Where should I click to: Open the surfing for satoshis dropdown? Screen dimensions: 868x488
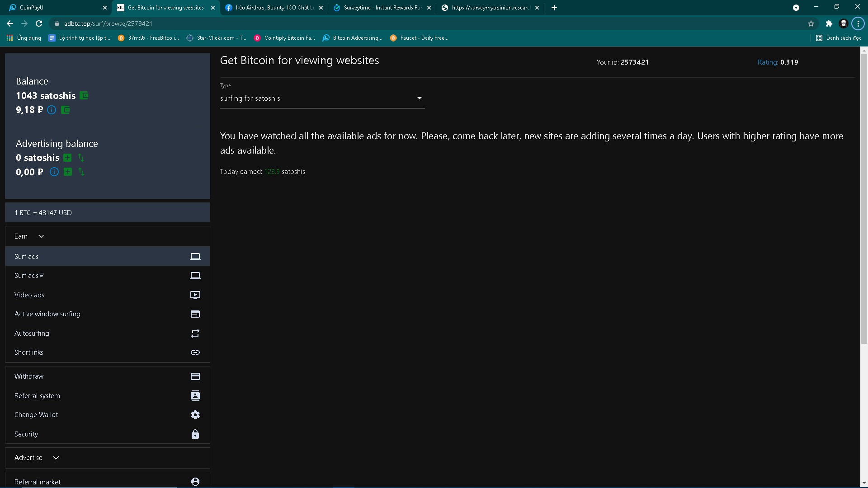pos(322,98)
